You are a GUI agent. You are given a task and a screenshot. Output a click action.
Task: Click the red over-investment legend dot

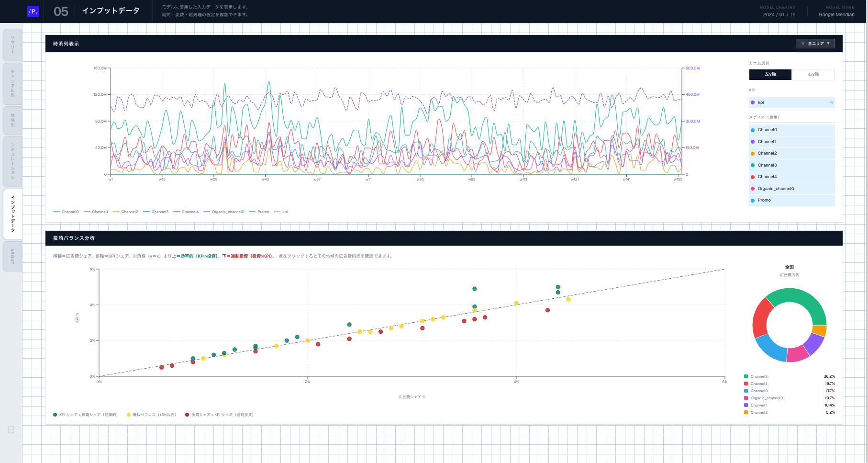coord(187,415)
